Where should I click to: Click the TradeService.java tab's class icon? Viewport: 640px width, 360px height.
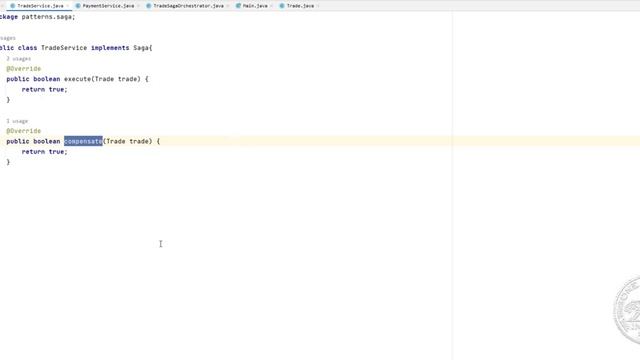(x=13, y=6)
